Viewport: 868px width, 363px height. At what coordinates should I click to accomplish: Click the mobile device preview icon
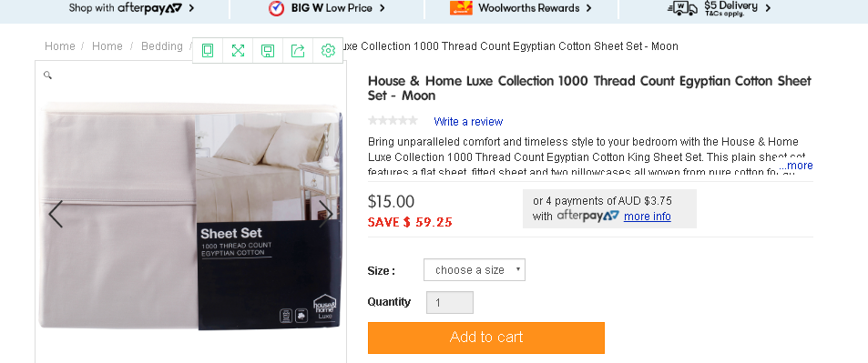click(x=208, y=51)
